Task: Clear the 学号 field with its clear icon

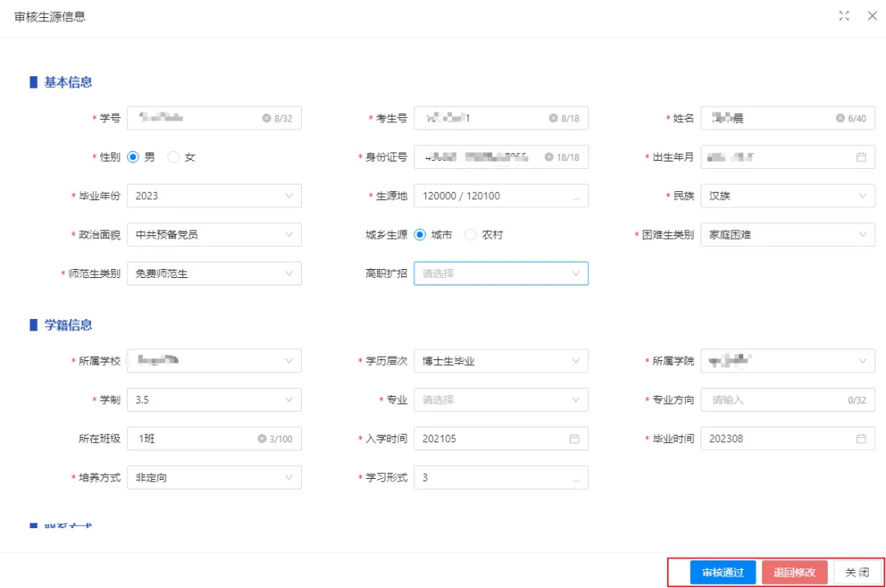Action: click(x=267, y=118)
